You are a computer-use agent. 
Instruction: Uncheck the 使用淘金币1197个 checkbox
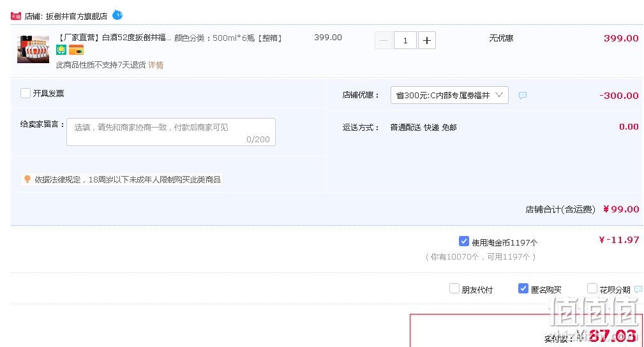point(464,241)
